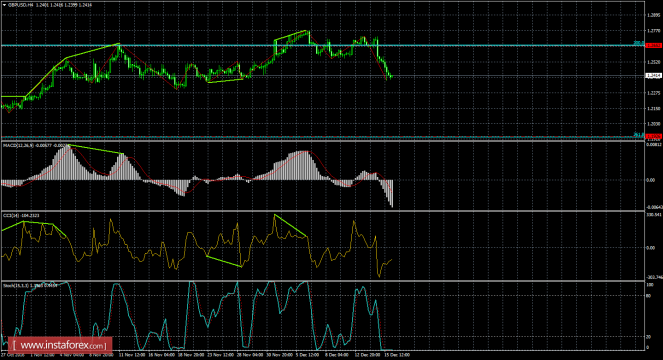Viewport: 663px width, 360px height.
Task: Select the Stoch indicator label
Action: [x=16, y=286]
